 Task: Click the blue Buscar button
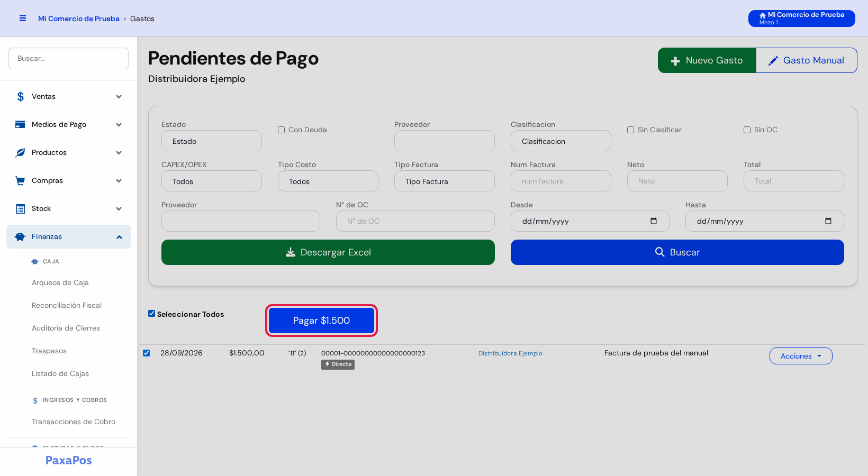click(677, 252)
